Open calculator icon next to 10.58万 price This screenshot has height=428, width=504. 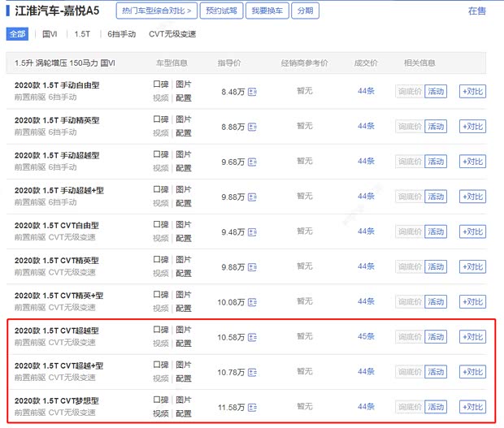coord(252,336)
